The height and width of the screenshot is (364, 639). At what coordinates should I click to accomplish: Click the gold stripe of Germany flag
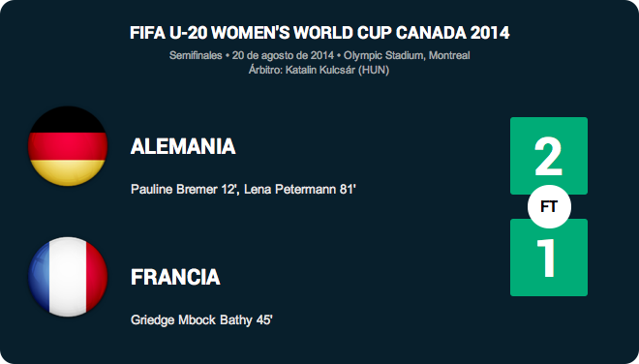68,172
